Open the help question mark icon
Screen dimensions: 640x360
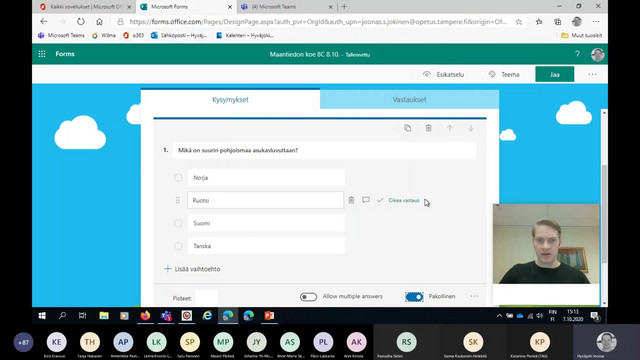(577, 54)
